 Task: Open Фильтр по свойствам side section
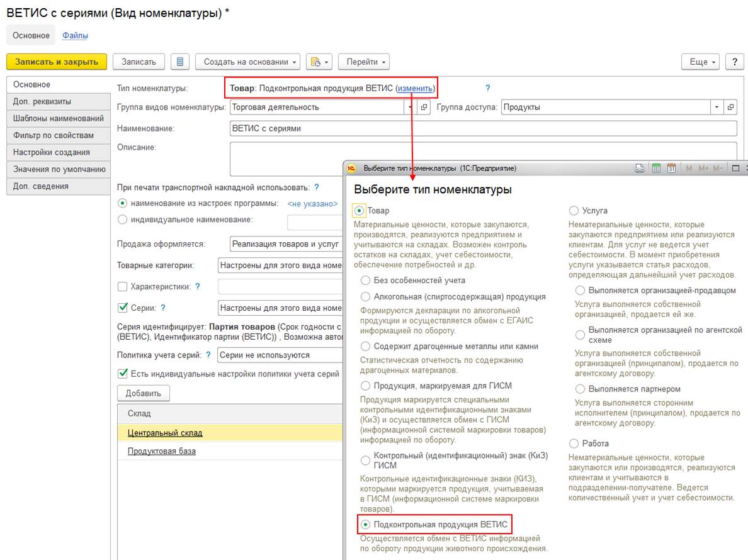pos(58,135)
